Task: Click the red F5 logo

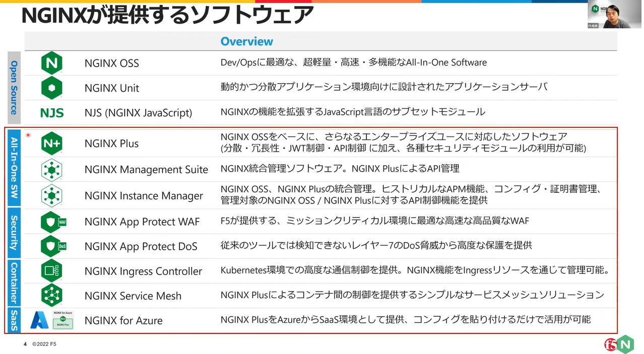Action: [x=611, y=344]
